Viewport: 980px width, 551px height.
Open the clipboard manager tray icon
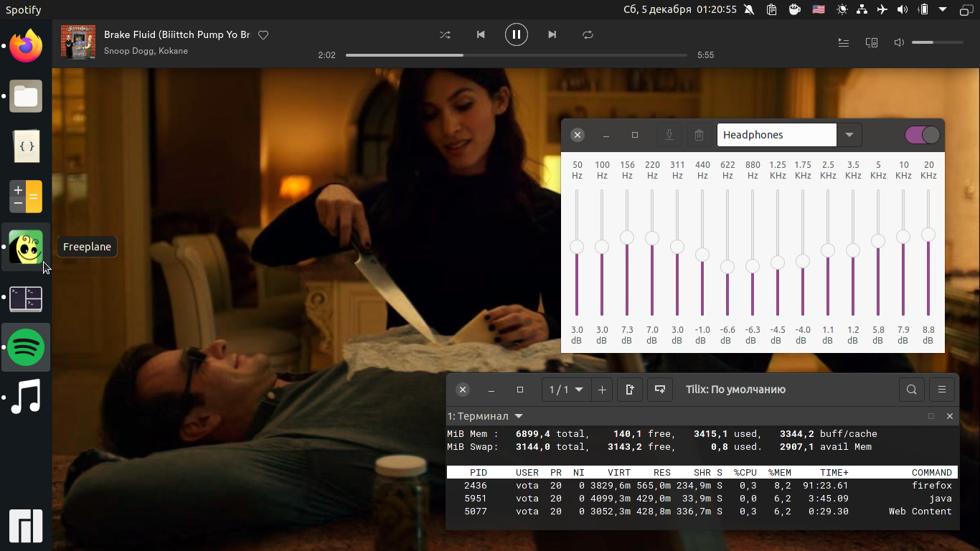click(771, 9)
